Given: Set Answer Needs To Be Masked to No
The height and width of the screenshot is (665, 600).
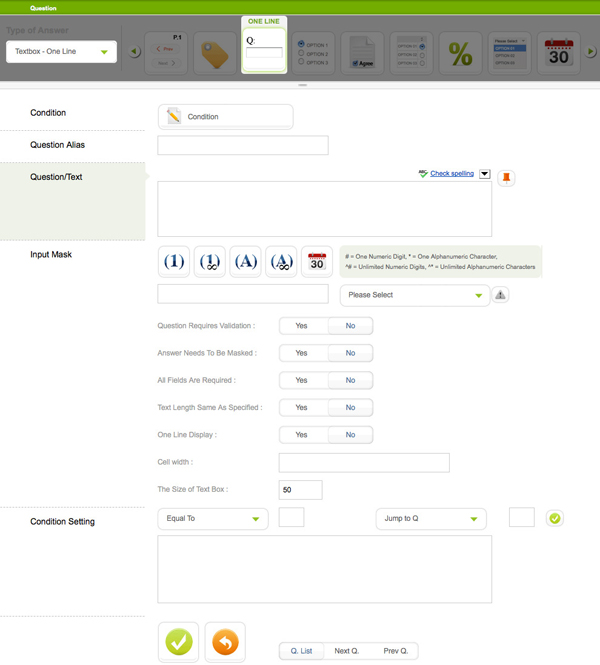Looking at the screenshot, I should point(350,353).
